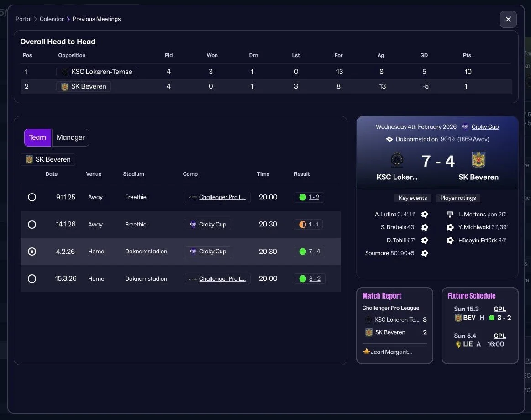Click the orange draw indicator on 14.1.26 result

point(303,225)
